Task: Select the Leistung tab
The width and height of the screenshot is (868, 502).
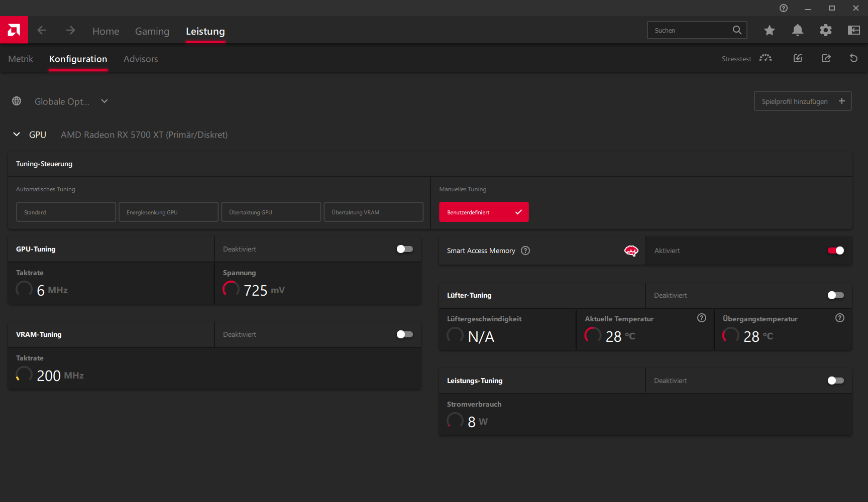Action: point(205,31)
